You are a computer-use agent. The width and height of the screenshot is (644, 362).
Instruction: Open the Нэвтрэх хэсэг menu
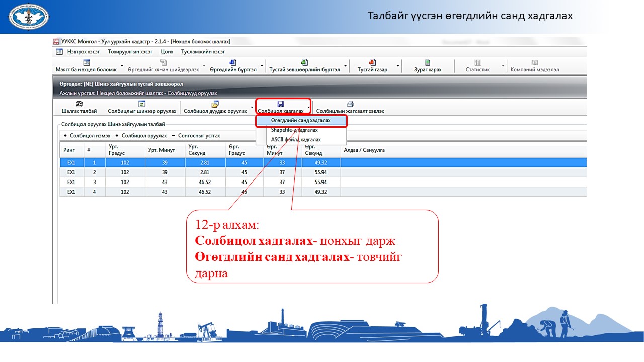[x=83, y=51]
